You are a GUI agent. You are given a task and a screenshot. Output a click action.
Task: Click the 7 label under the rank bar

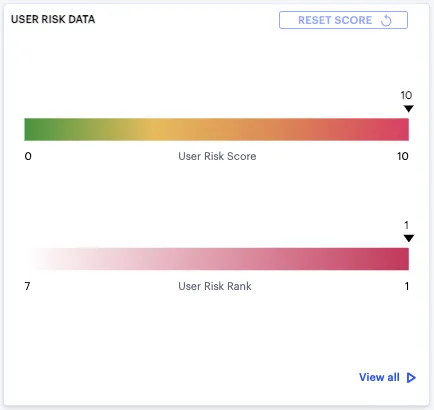point(27,286)
